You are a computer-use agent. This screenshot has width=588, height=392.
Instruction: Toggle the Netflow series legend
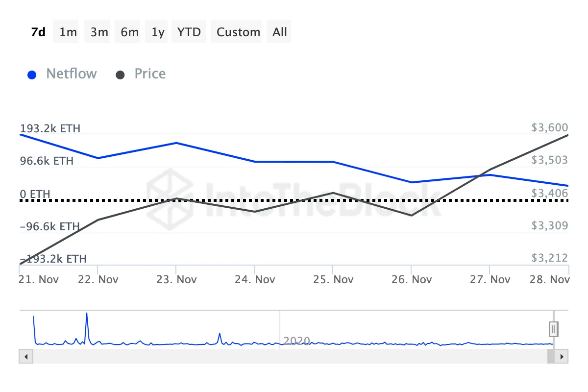coord(71,74)
